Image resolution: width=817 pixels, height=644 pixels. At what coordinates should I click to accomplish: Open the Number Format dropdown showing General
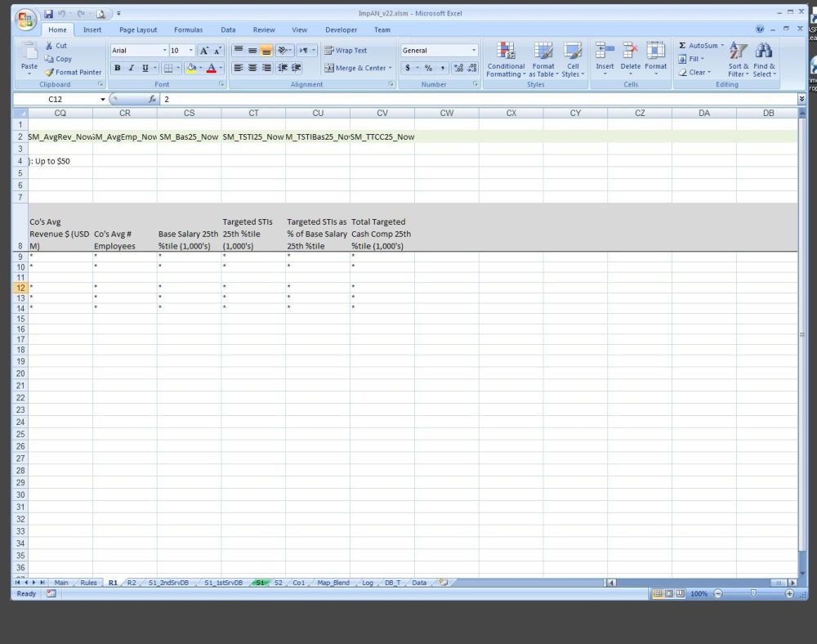(473, 51)
